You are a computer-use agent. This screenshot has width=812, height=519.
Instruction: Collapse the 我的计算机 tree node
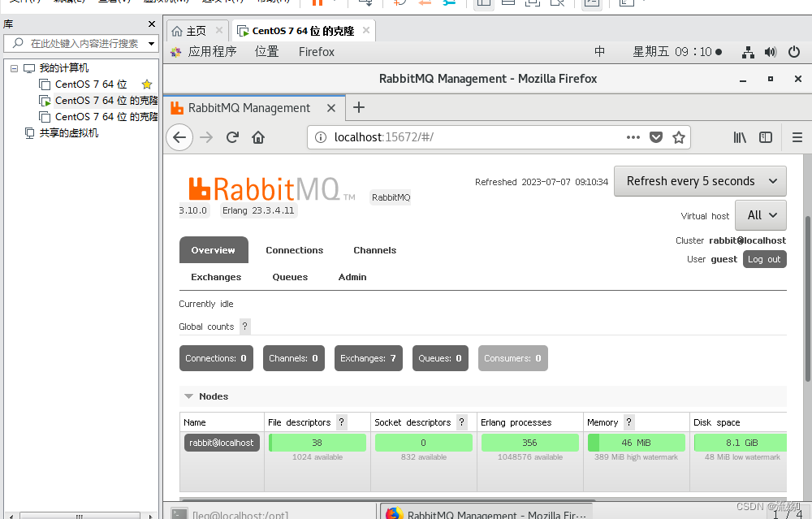tap(14, 68)
